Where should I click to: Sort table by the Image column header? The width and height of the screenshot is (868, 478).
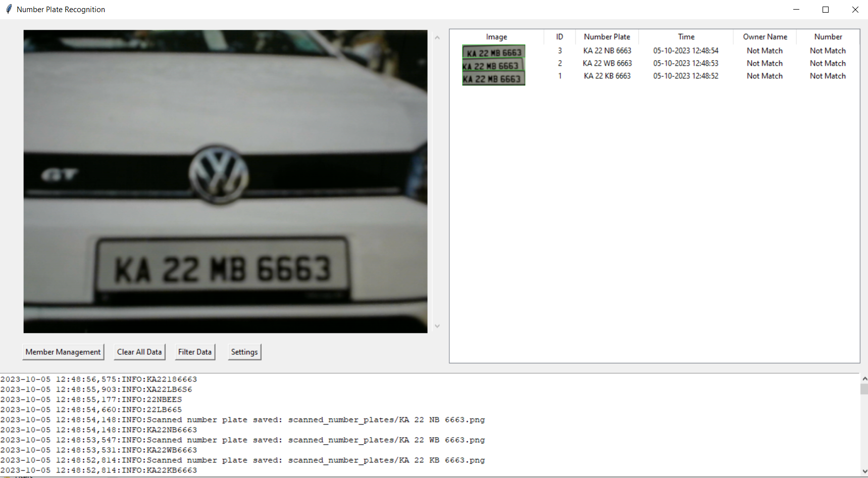tap(496, 37)
